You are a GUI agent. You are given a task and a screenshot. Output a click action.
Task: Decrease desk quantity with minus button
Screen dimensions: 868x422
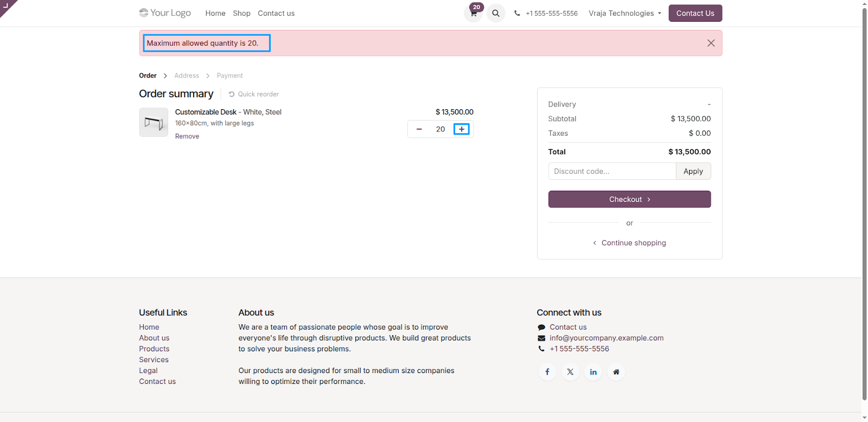[x=419, y=129]
